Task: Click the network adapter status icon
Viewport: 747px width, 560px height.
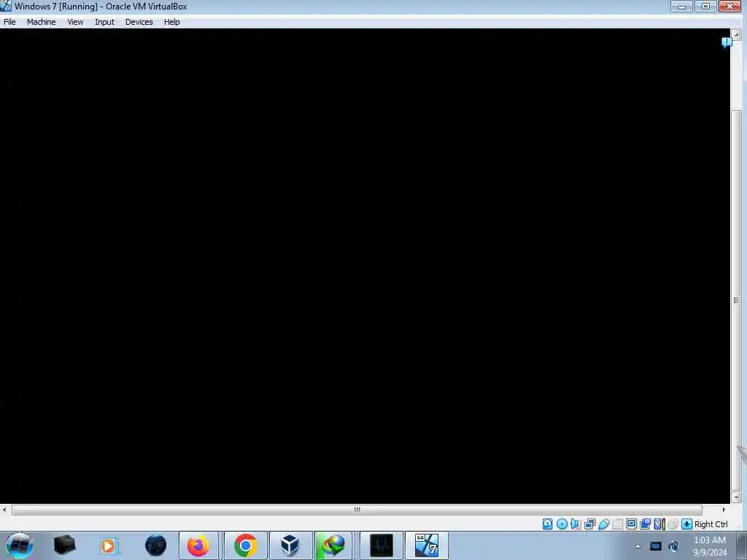Action: click(589, 524)
